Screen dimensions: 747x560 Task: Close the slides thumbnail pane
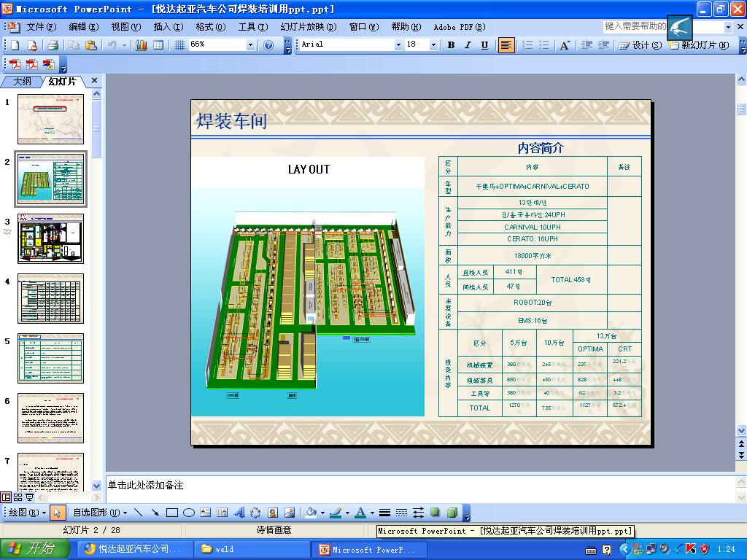94,80
